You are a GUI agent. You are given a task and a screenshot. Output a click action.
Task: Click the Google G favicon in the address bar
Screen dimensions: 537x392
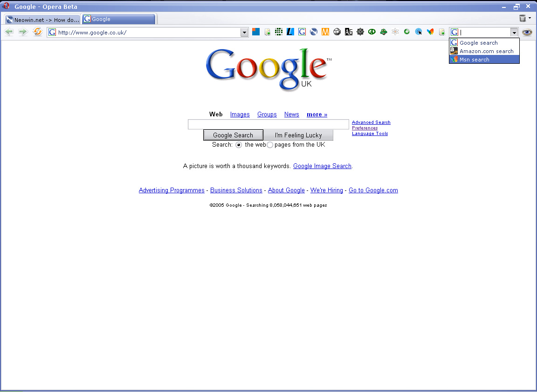click(x=51, y=33)
